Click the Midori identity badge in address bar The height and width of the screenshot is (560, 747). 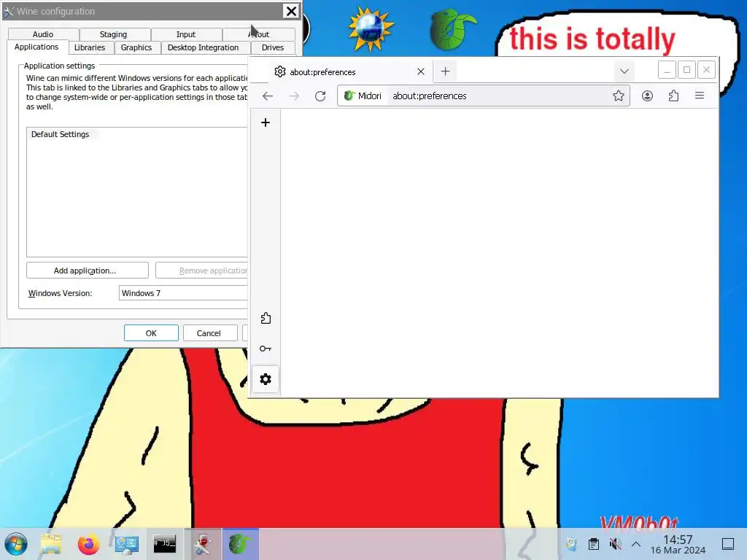point(363,96)
